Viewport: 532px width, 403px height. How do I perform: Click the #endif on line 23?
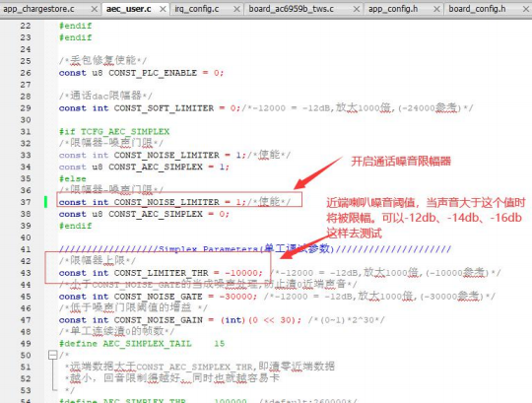coord(75,37)
